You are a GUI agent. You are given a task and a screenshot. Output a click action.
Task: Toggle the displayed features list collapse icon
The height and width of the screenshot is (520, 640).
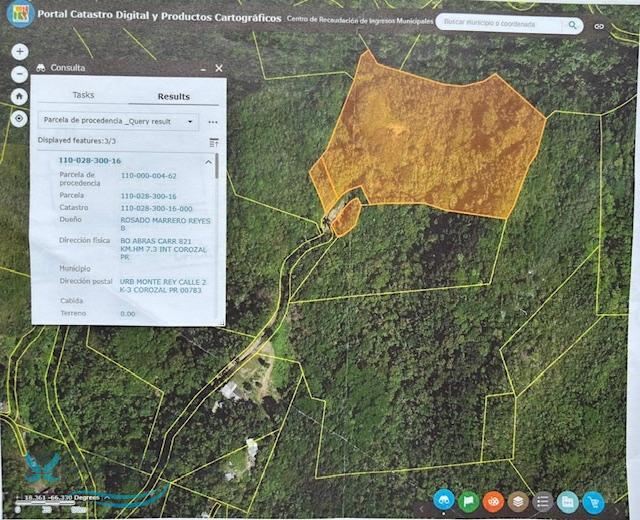click(x=213, y=142)
